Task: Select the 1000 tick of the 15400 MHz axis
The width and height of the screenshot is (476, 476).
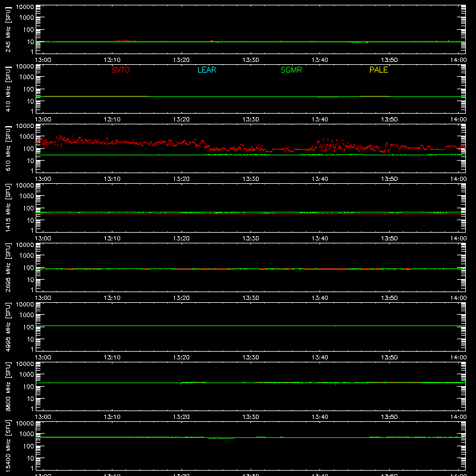Action: click(x=27, y=434)
